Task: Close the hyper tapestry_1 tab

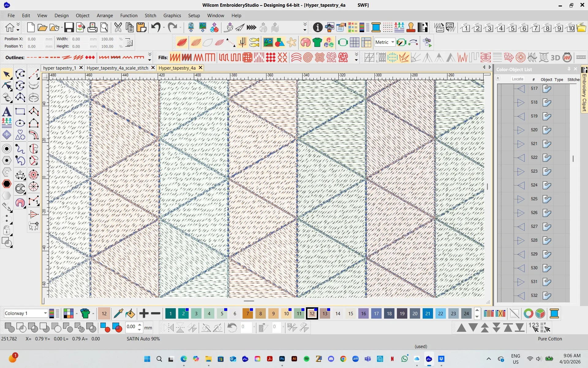Action: (x=81, y=68)
